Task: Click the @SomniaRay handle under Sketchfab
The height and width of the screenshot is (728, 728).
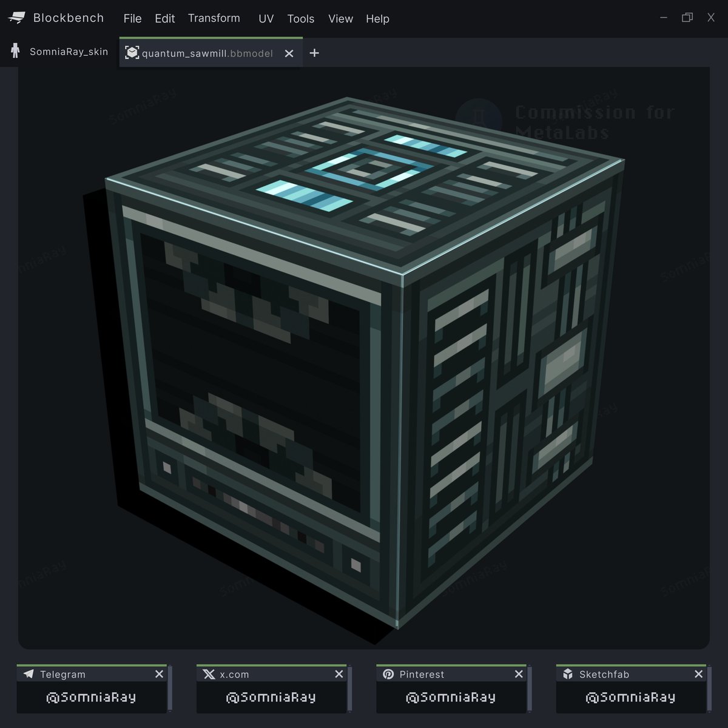Action: (x=630, y=697)
